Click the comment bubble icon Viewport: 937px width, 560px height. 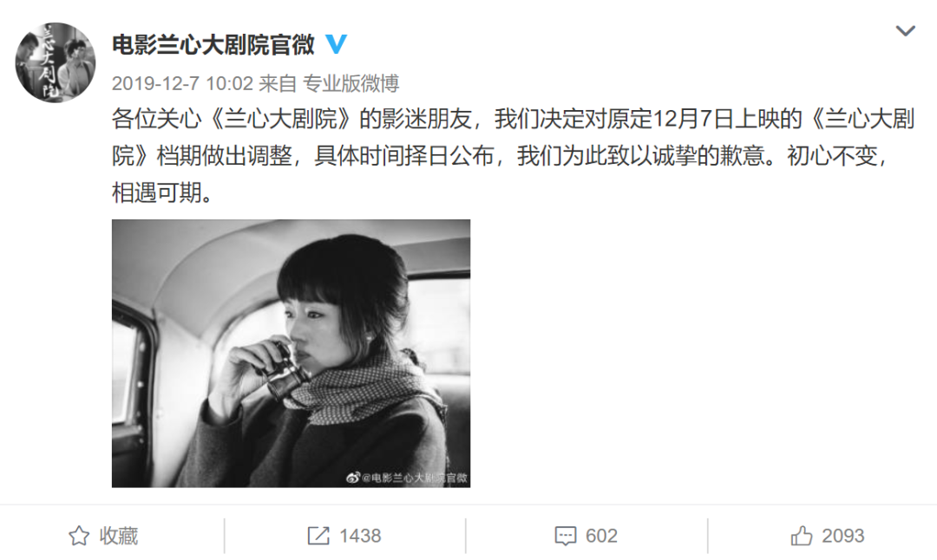[566, 536]
